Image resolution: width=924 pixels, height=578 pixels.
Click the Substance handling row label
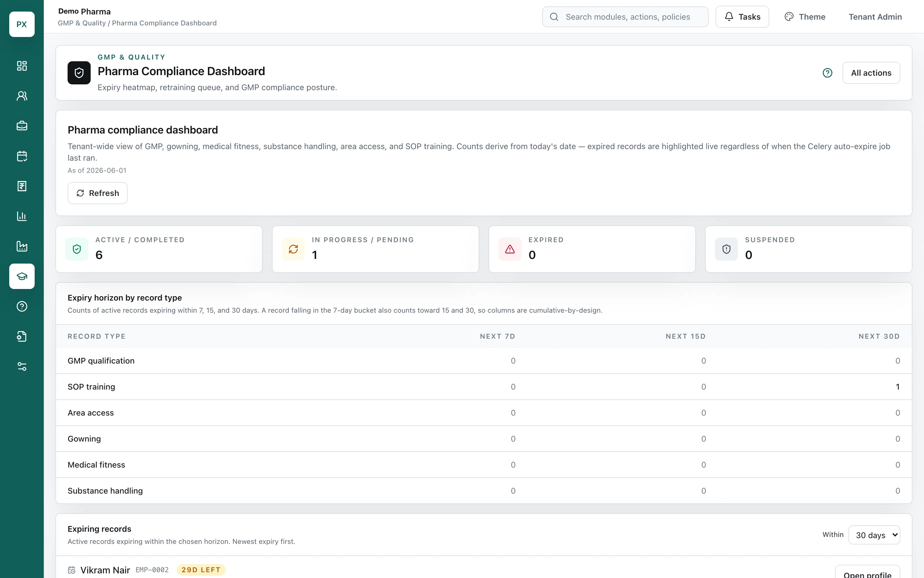105,491
